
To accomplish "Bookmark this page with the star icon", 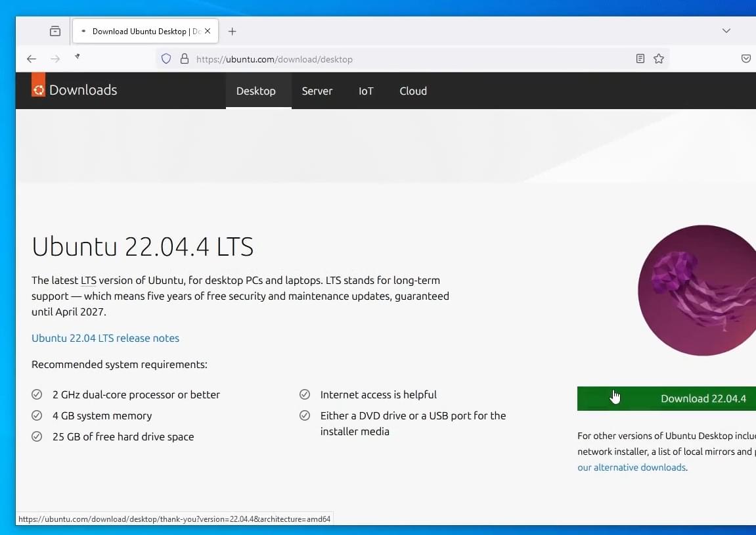I will click(x=659, y=59).
